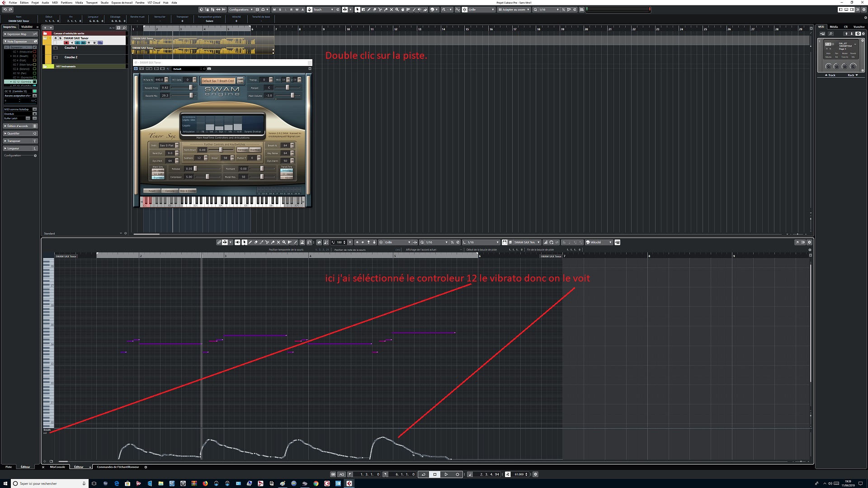Open the Studio menu

click(x=104, y=2)
